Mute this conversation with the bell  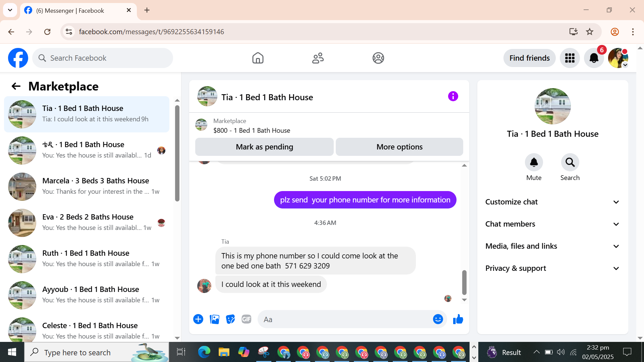[534, 163]
